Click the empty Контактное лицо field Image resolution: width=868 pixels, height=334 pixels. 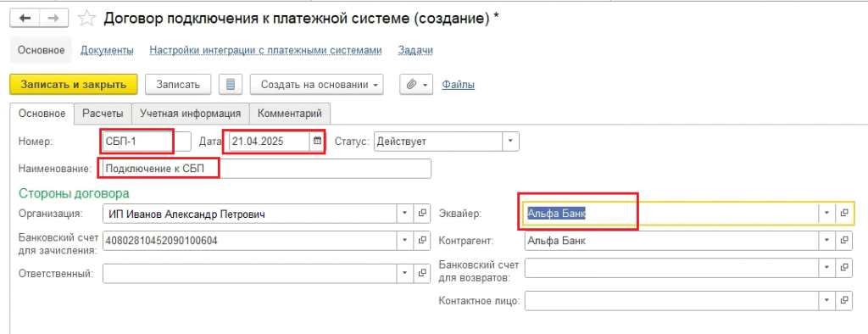[671, 301]
